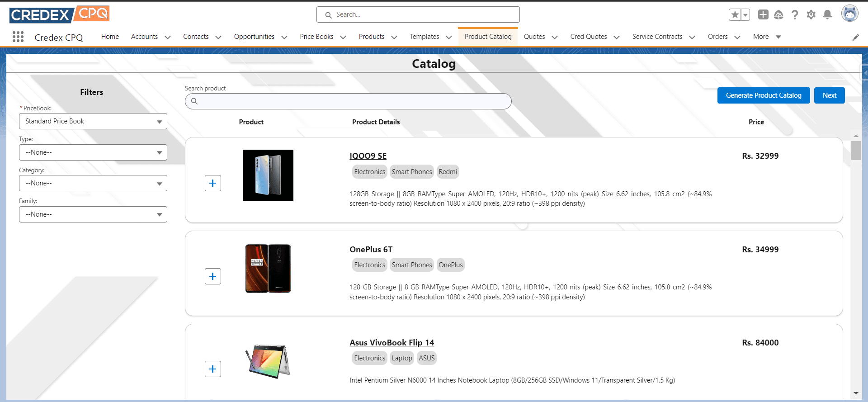Open the Orders tab

tap(718, 37)
